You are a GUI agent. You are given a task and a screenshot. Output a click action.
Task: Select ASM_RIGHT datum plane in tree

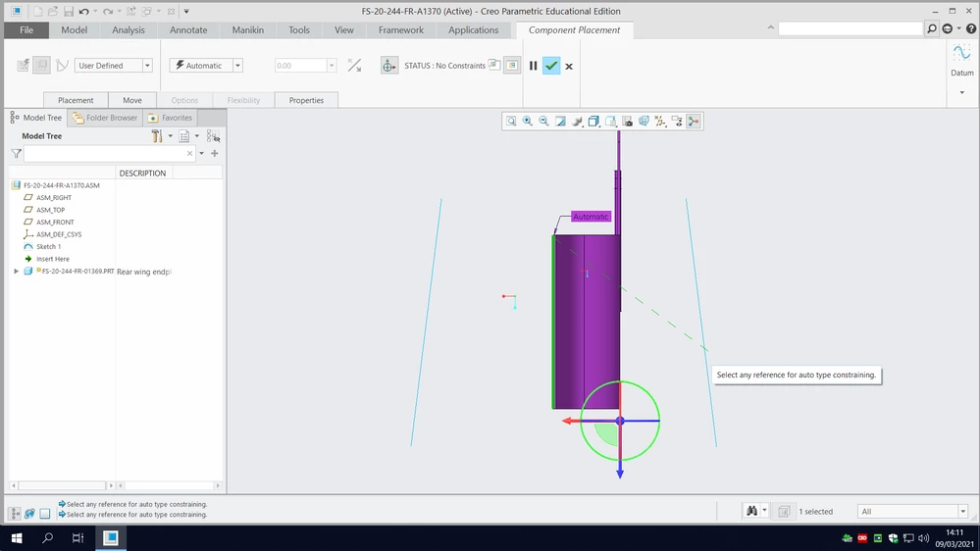pos(54,197)
